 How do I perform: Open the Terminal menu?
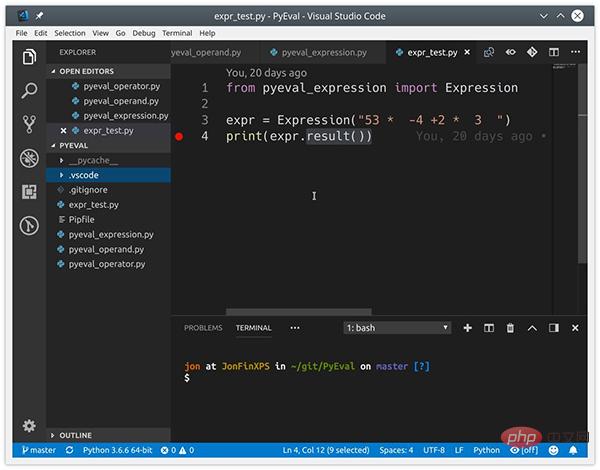click(177, 33)
